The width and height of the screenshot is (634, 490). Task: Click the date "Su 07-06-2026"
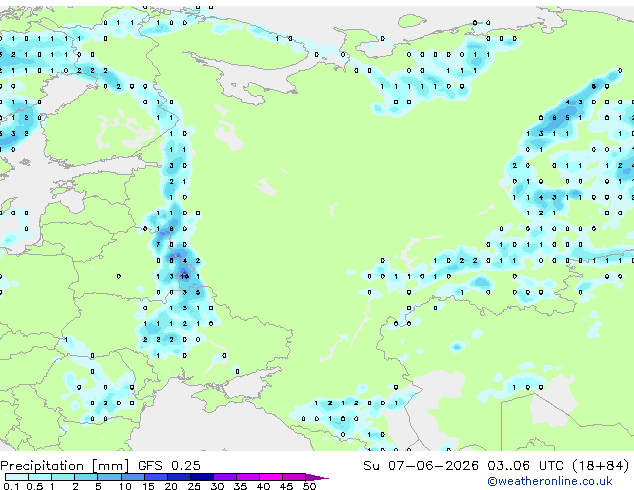[x=421, y=465]
